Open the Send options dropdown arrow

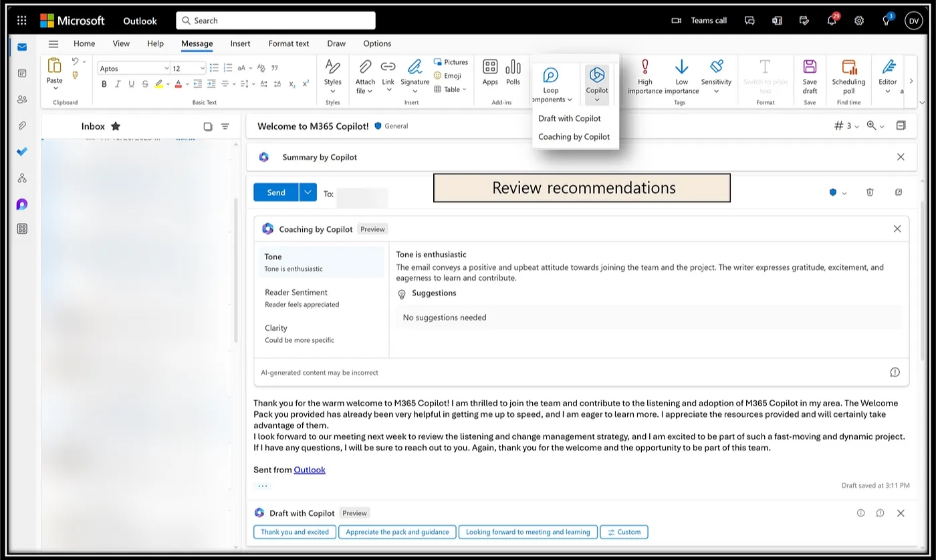[308, 192]
